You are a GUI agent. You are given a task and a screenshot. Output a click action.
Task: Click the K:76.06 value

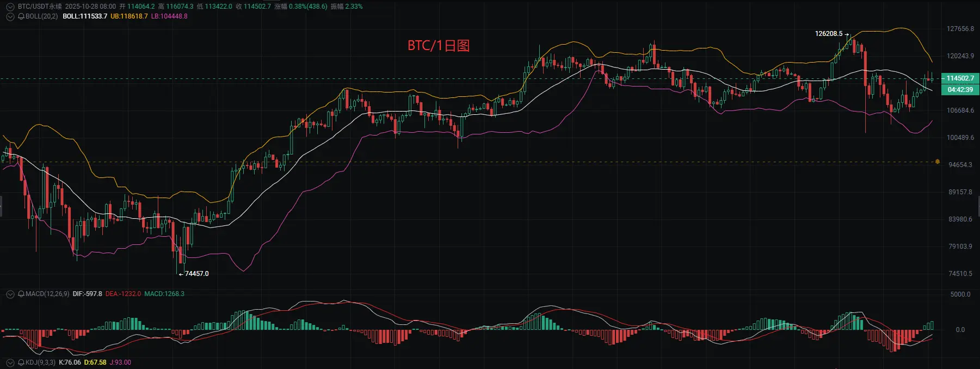(x=70, y=362)
